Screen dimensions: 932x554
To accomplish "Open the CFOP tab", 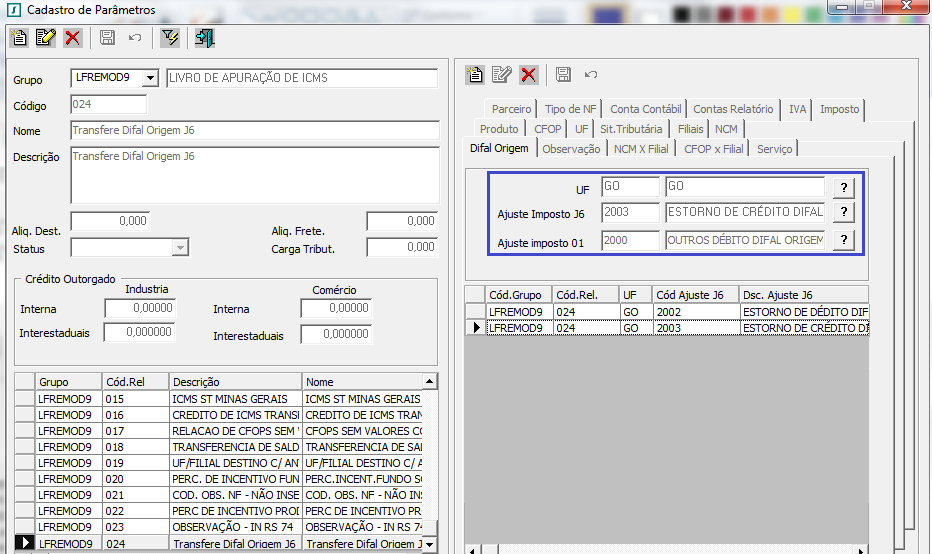I will [547, 129].
